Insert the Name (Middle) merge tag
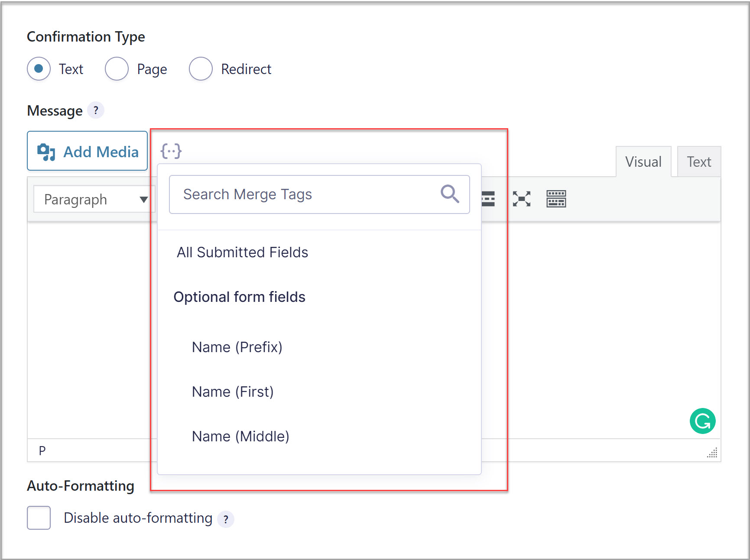 click(240, 436)
